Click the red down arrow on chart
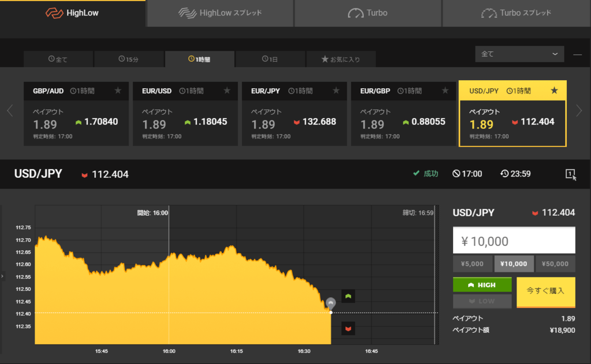591x364 pixels. pos(348,329)
